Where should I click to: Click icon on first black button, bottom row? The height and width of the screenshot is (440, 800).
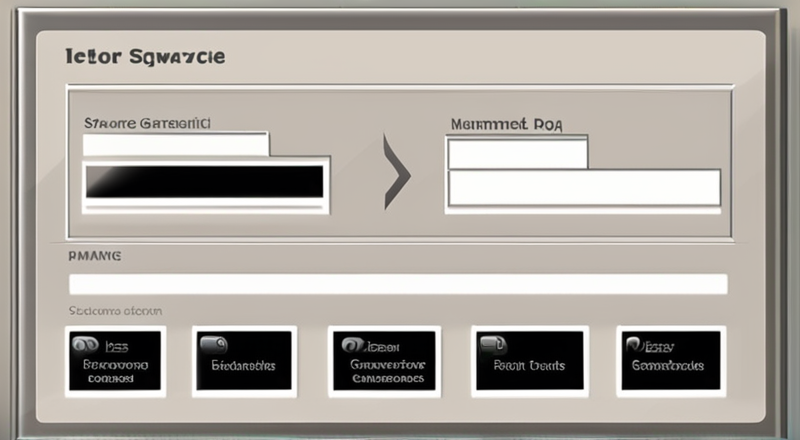tap(85, 345)
